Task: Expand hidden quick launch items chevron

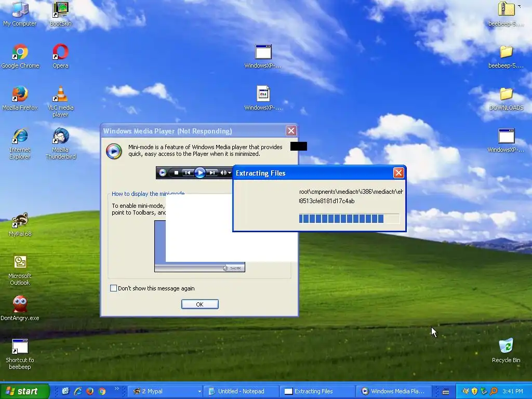Action: [x=117, y=389]
